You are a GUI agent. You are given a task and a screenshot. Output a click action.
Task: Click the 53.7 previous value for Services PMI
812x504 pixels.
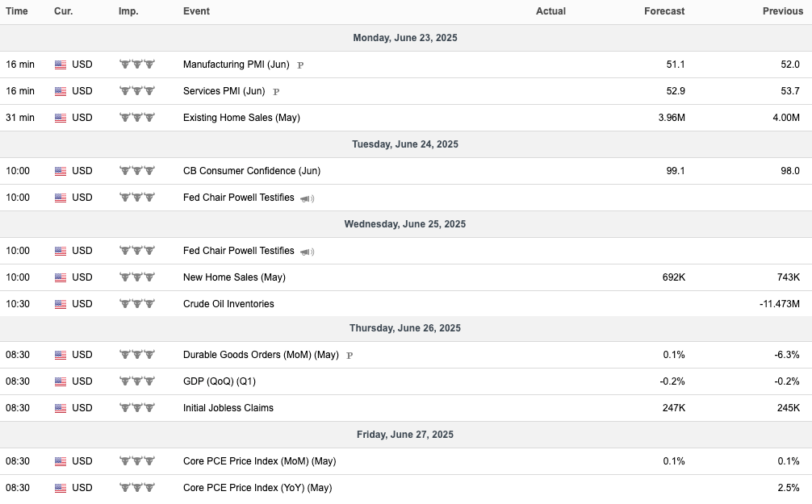click(790, 91)
